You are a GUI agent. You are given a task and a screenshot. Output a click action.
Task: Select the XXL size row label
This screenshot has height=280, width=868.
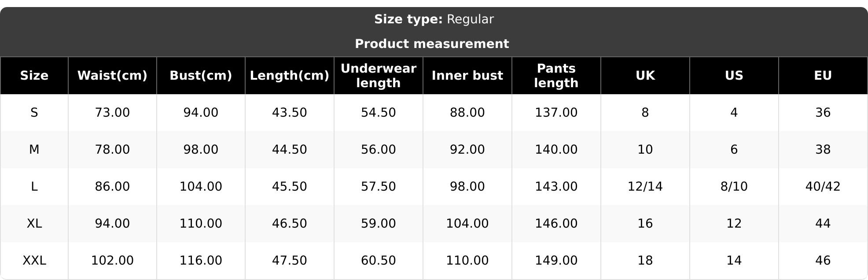tap(34, 261)
